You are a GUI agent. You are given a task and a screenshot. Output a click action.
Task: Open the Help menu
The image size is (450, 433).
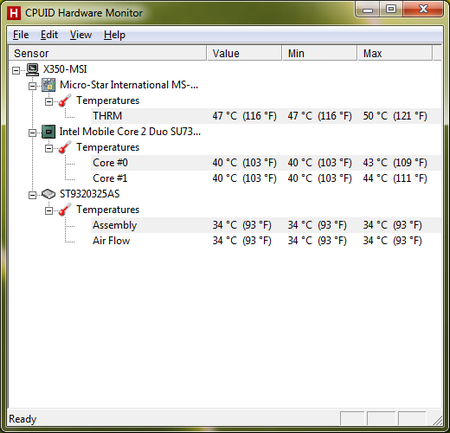coord(114,35)
